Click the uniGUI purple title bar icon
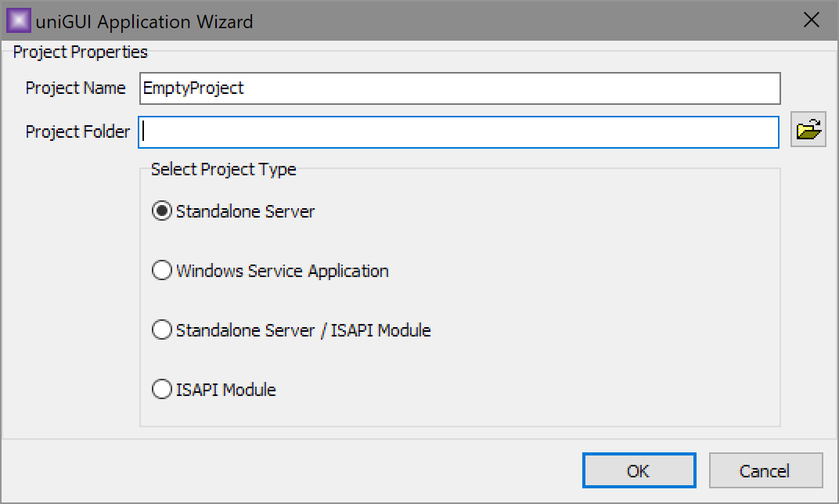This screenshot has height=504, width=839. pyautogui.click(x=18, y=20)
